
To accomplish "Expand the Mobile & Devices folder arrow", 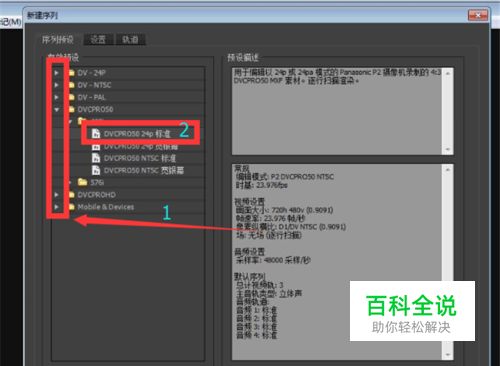I will click(57, 207).
